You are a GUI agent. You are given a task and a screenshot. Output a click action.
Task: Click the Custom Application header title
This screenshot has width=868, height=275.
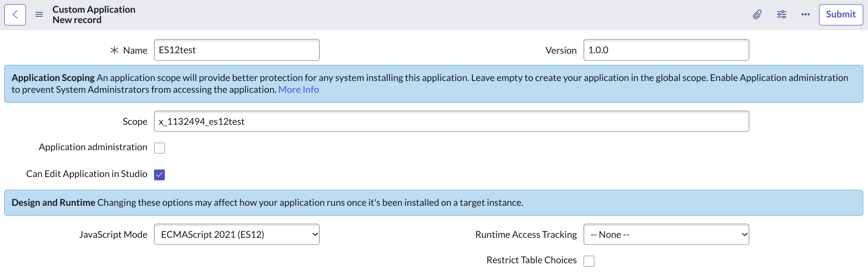pyautogui.click(x=94, y=9)
